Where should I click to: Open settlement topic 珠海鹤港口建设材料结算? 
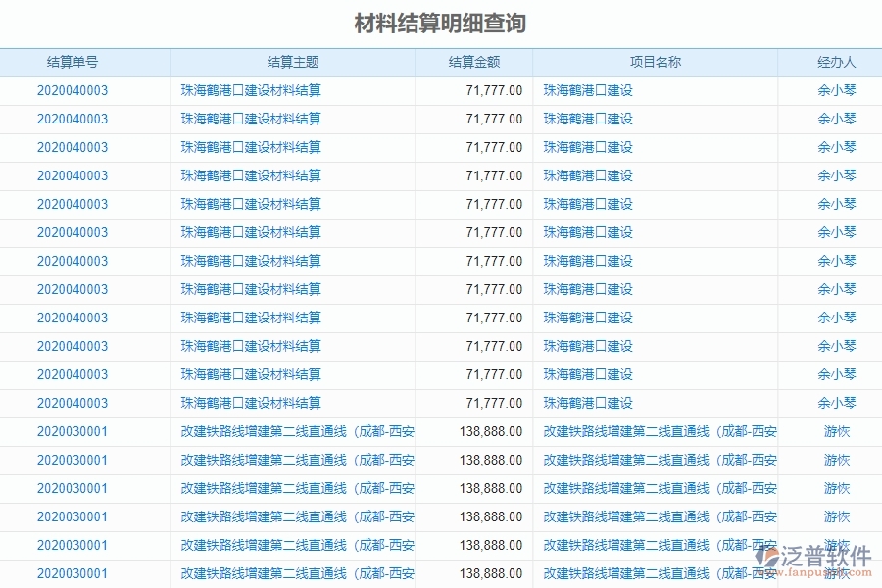[x=251, y=89]
